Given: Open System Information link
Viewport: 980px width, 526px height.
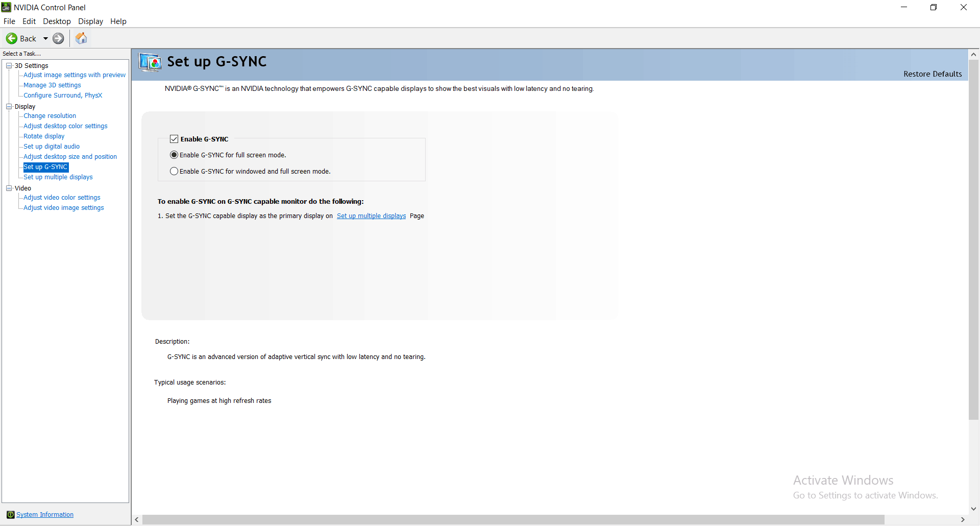Looking at the screenshot, I should (45, 515).
